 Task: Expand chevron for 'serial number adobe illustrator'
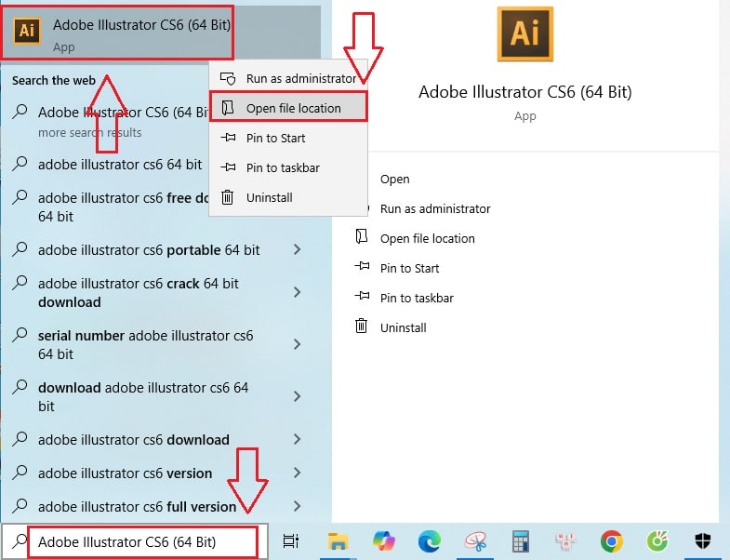click(x=297, y=345)
